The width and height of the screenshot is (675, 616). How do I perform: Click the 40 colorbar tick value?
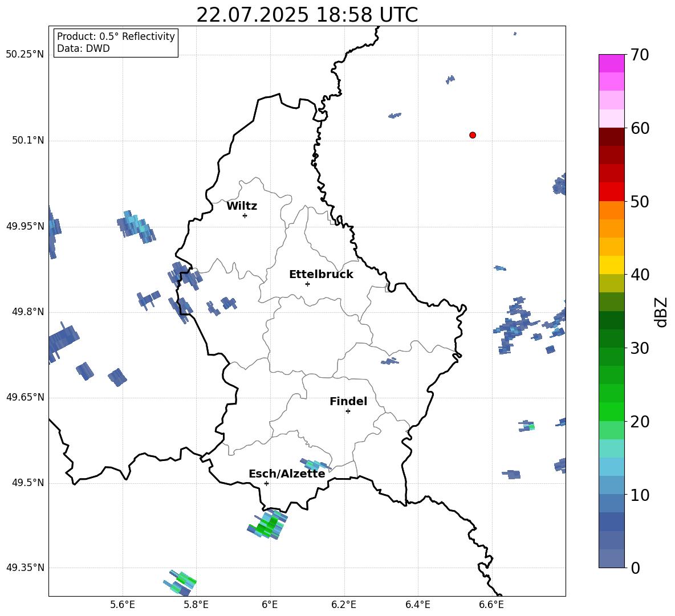[640, 275]
